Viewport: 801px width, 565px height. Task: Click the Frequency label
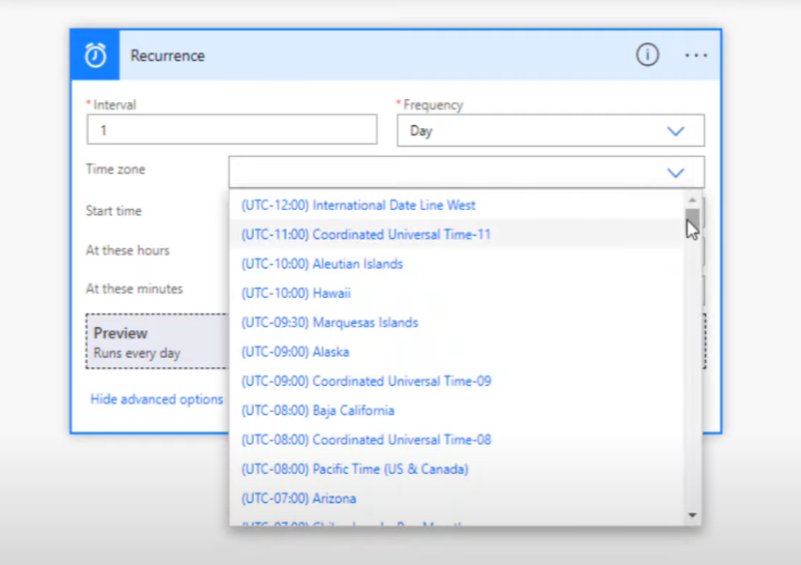tap(433, 105)
